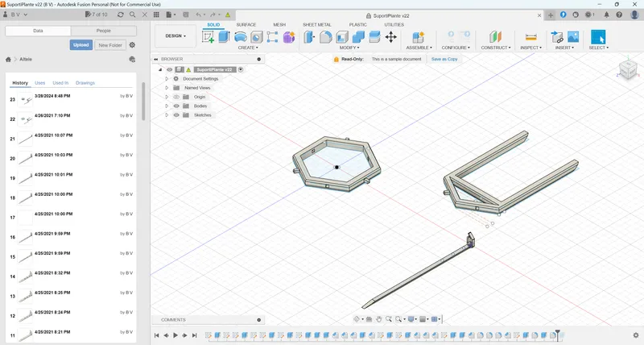This screenshot has height=345, width=644.
Task: Click the Fillet tool icon
Action: click(x=325, y=37)
